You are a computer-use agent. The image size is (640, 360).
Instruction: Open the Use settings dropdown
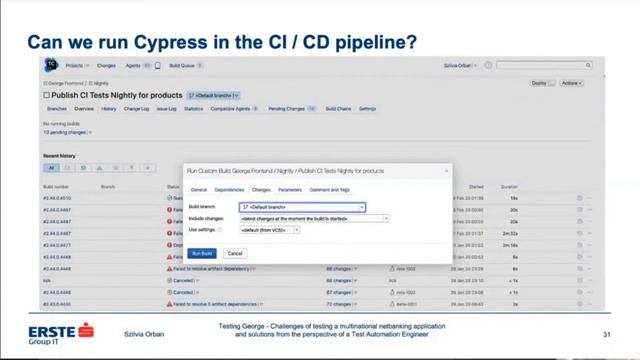point(270,230)
